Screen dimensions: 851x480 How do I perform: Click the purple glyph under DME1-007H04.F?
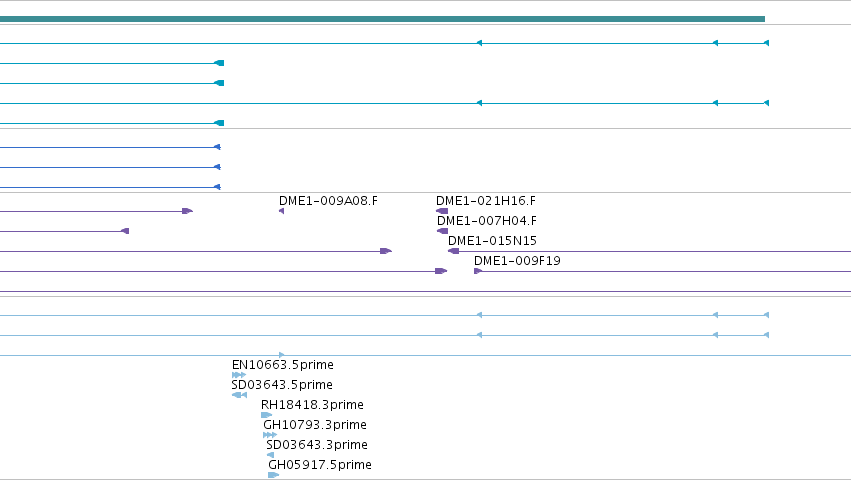pos(443,231)
